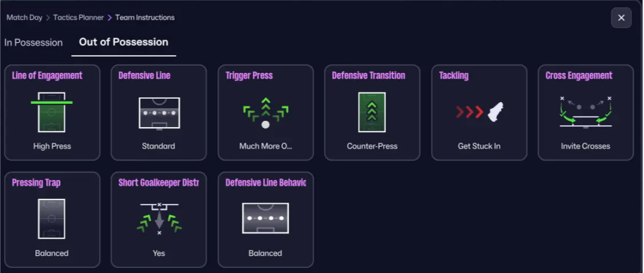Image resolution: width=644 pixels, height=273 pixels.
Task: Click the Much More Often press label
Action: coord(265,146)
